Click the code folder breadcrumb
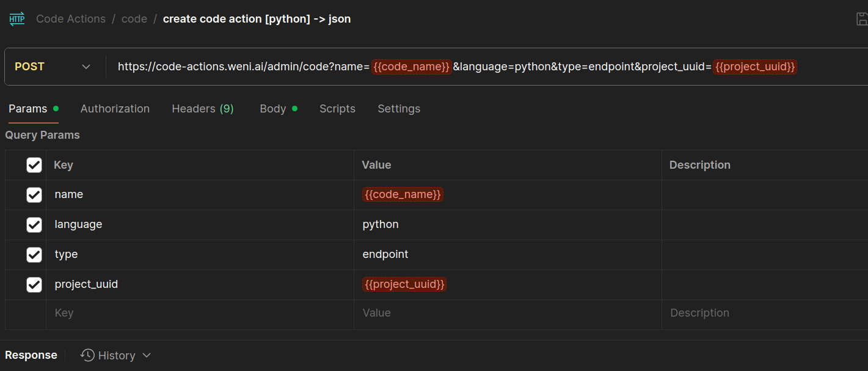This screenshot has height=371, width=868. pos(134,18)
